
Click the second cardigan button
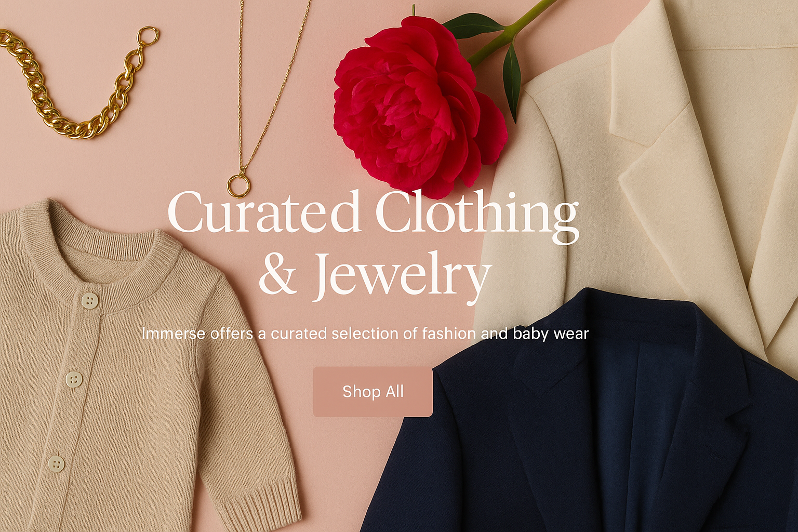click(x=74, y=379)
